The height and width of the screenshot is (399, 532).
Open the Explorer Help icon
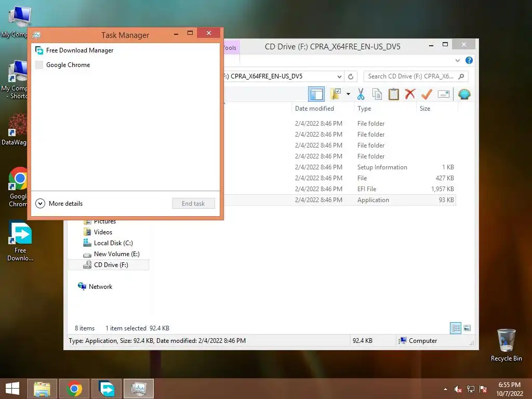(x=469, y=60)
